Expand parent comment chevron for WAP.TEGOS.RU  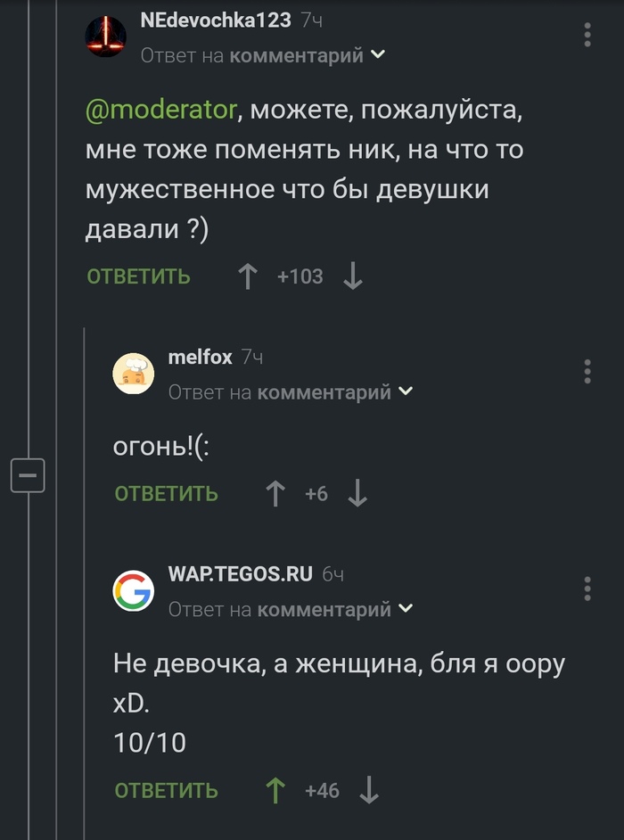tap(406, 609)
